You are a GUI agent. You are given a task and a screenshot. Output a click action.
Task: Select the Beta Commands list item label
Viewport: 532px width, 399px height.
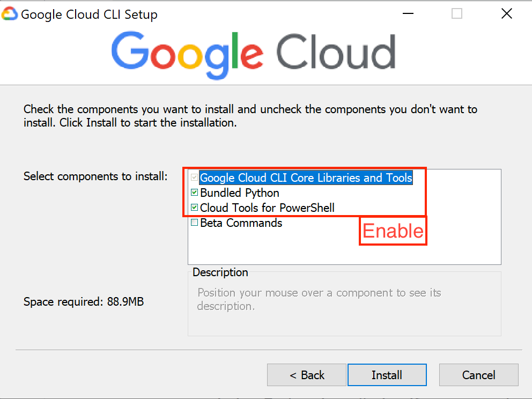tap(241, 223)
